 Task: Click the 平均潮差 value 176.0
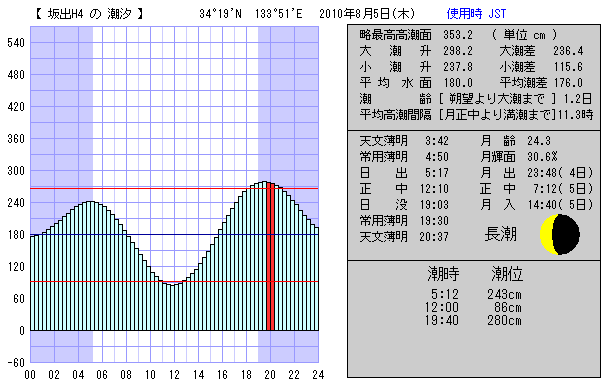click(x=568, y=83)
